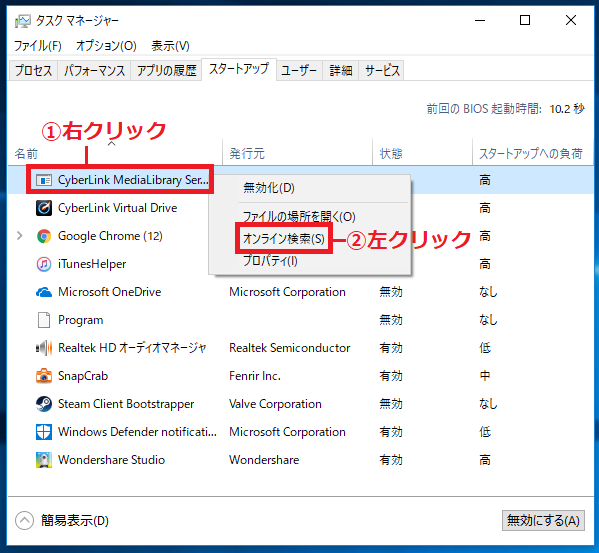Select the Realtek HD オーディオマネージャ entry
Image resolution: width=599 pixels, height=553 pixels.
tap(132, 348)
